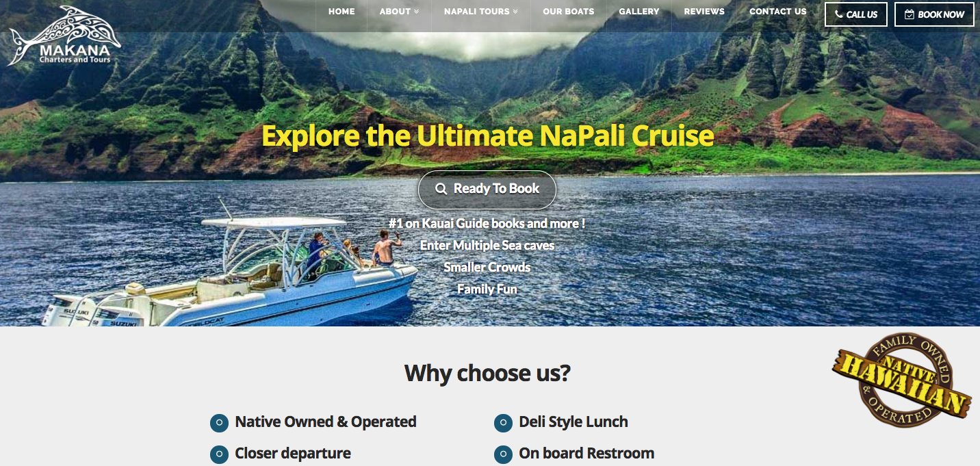Open the Home menu item
The width and height of the screenshot is (980, 466).
(x=341, y=12)
